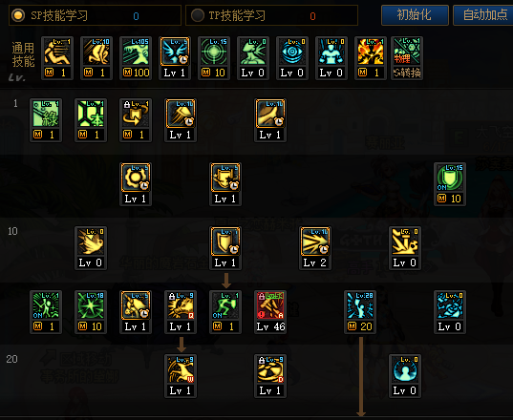The image size is (513, 420).
Task: Click the 物理 转换 conversion skill icon
Action: 407,58
